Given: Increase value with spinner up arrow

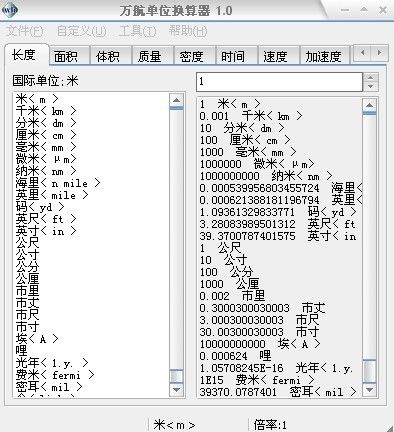Looking at the screenshot, I should point(370,78).
